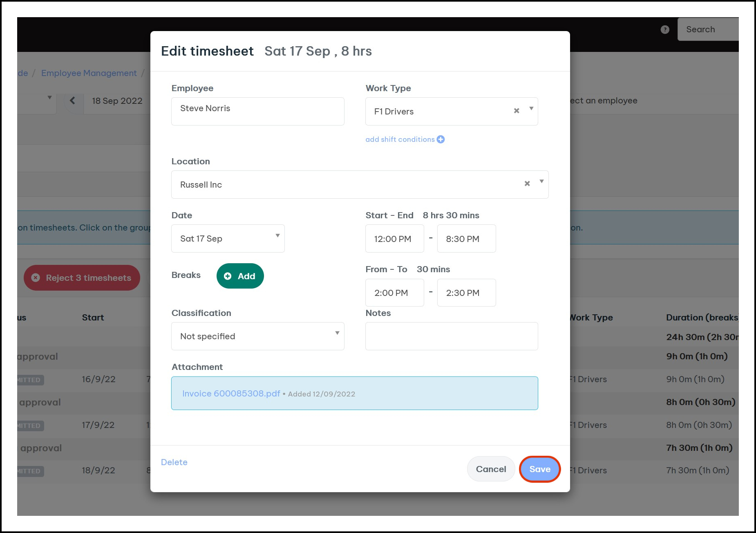Go to previous date with left chevron
Image resolution: width=756 pixels, height=533 pixels.
pos(73,101)
